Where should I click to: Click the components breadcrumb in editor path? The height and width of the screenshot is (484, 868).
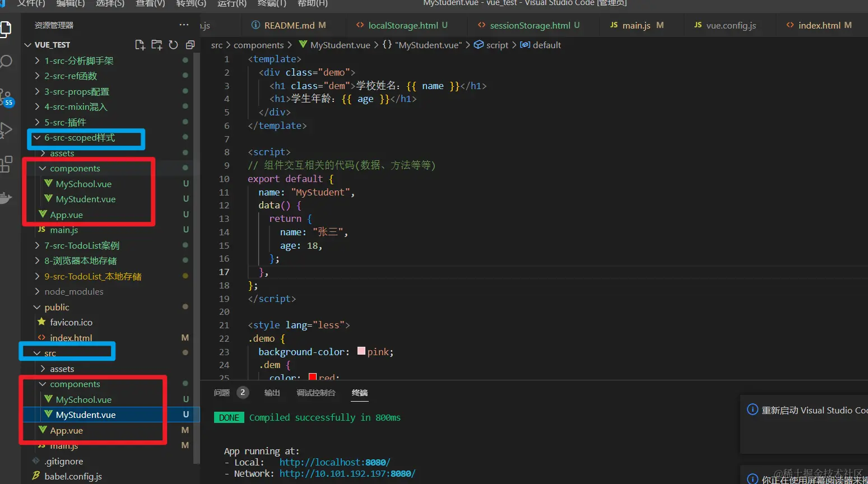pos(258,45)
